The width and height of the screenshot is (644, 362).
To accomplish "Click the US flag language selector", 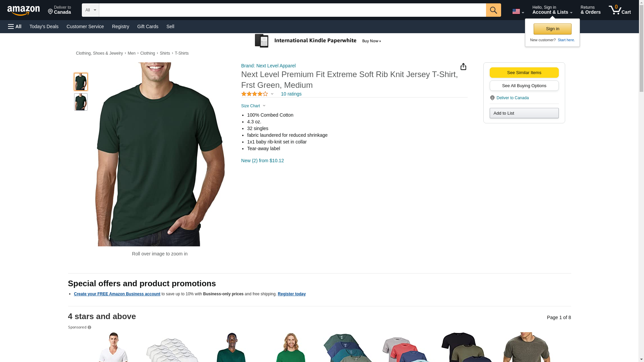I will click(x=518, y=11).
